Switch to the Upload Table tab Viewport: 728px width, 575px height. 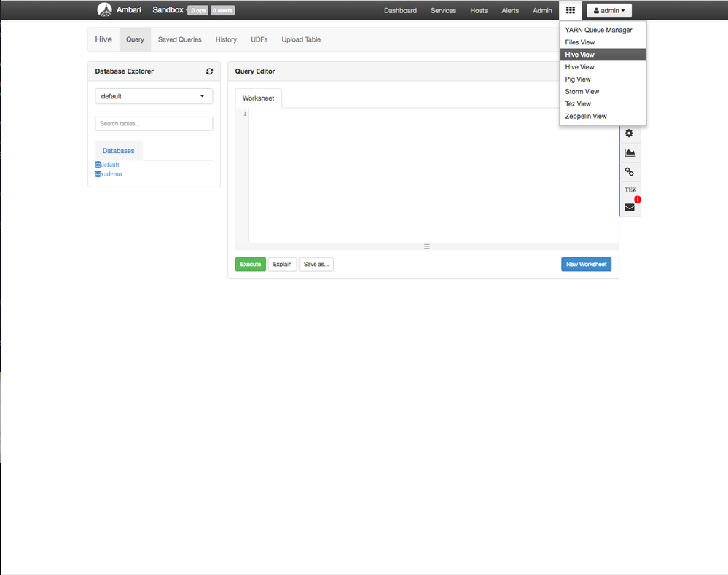[x=301, y=39]
